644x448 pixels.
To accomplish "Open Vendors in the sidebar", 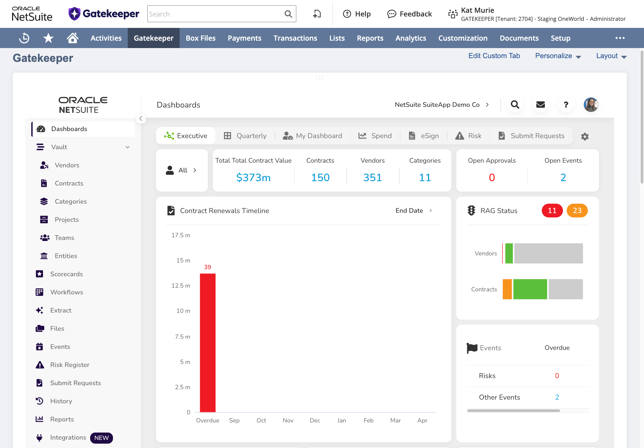I will point(67,165).
